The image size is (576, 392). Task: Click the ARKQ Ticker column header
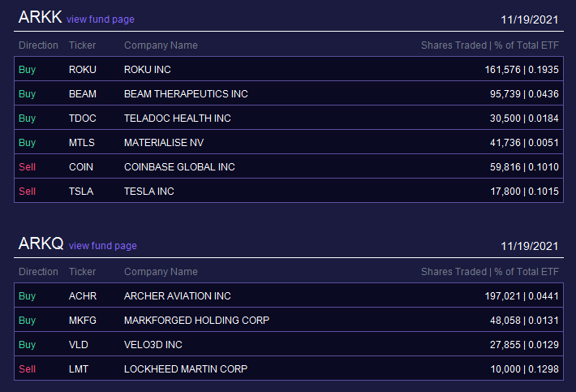click(82, 272)
